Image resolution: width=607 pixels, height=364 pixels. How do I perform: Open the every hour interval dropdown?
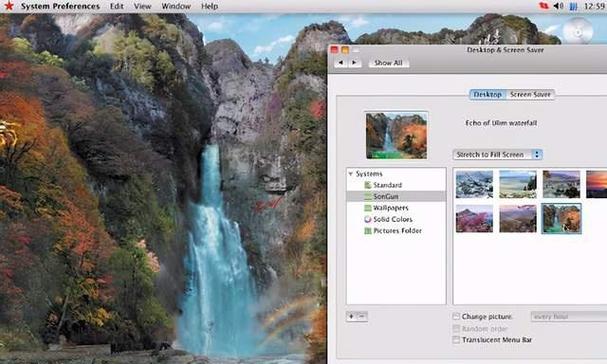coord(569,316)
